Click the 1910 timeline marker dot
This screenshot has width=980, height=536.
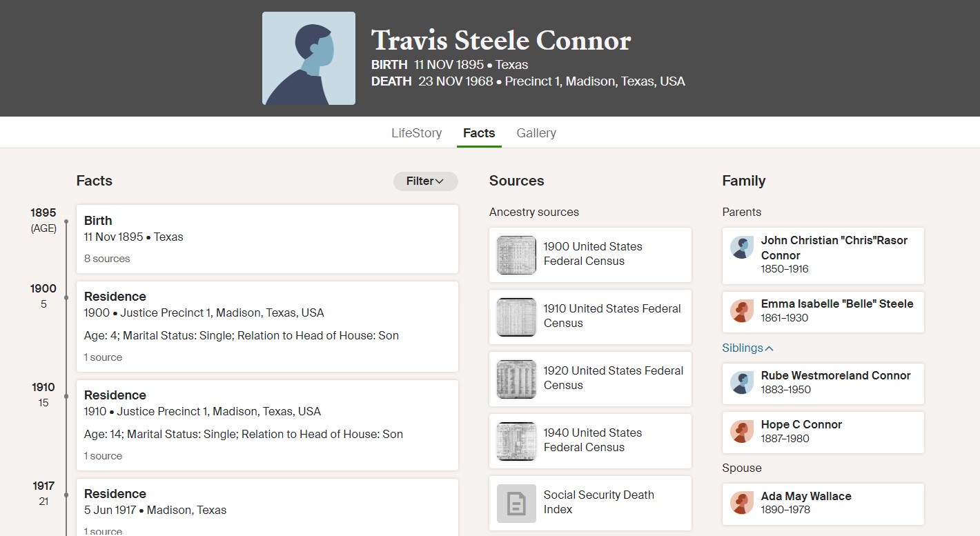66,396
